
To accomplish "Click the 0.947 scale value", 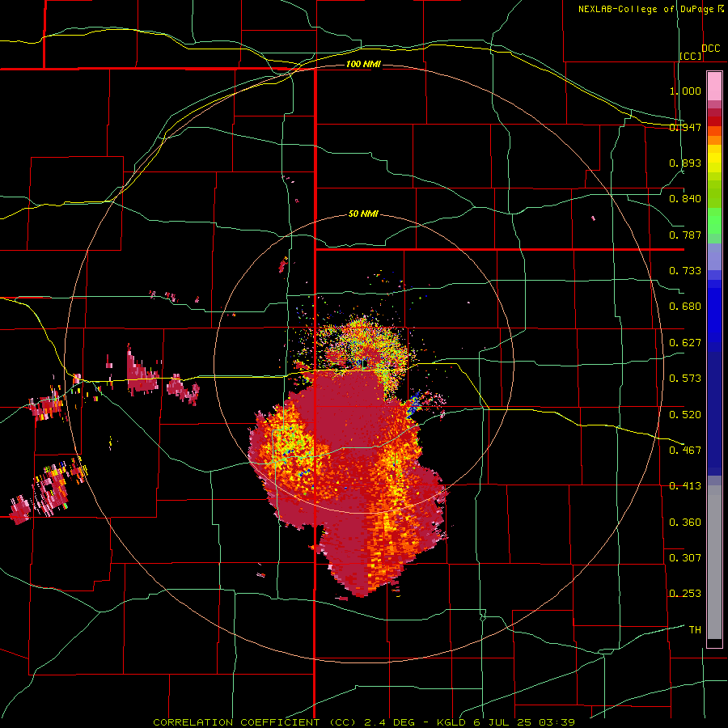I will 685,127.
